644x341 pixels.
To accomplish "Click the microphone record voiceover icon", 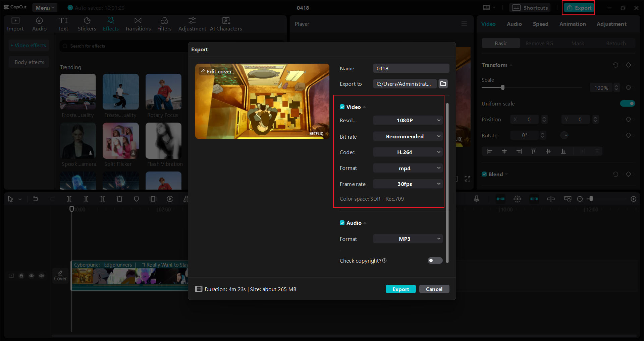I will 477,199.
